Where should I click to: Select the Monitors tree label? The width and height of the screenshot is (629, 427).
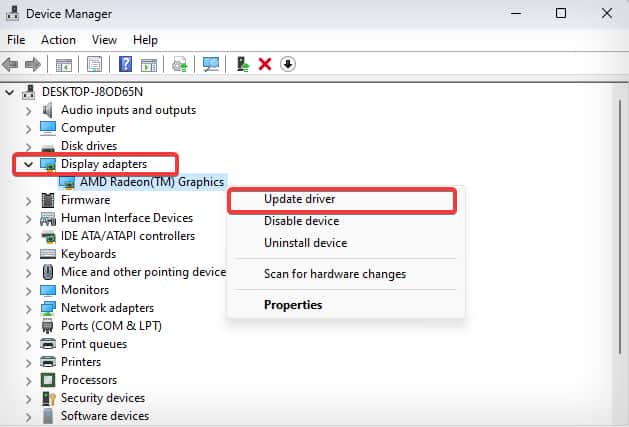click(85, 290)
